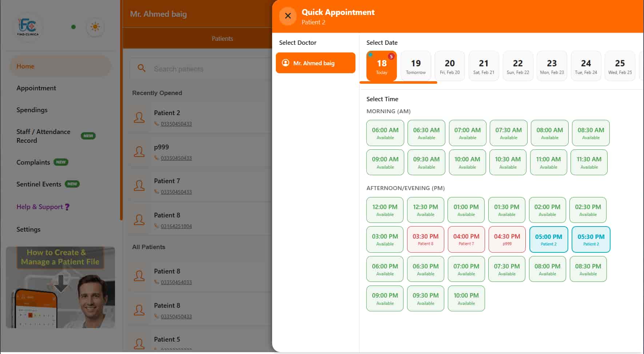644x354 pixels.
Task: Pick the 08:30 PM time slot
Action: (588, 269)
